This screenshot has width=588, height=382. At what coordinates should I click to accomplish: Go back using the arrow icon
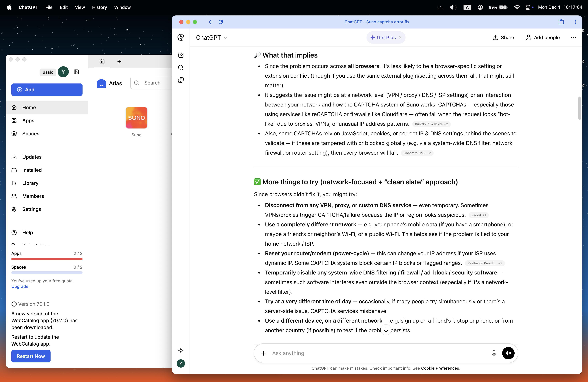tap(210, 22)
